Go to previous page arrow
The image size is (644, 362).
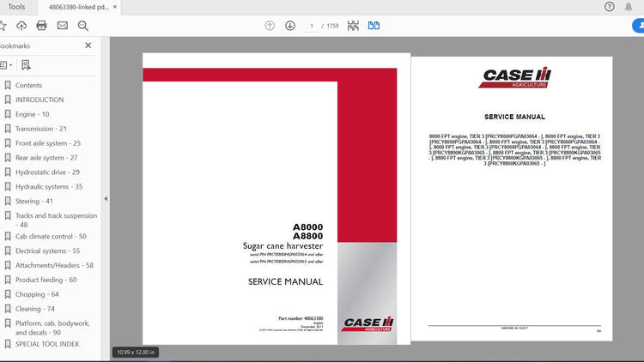(270, 26)
